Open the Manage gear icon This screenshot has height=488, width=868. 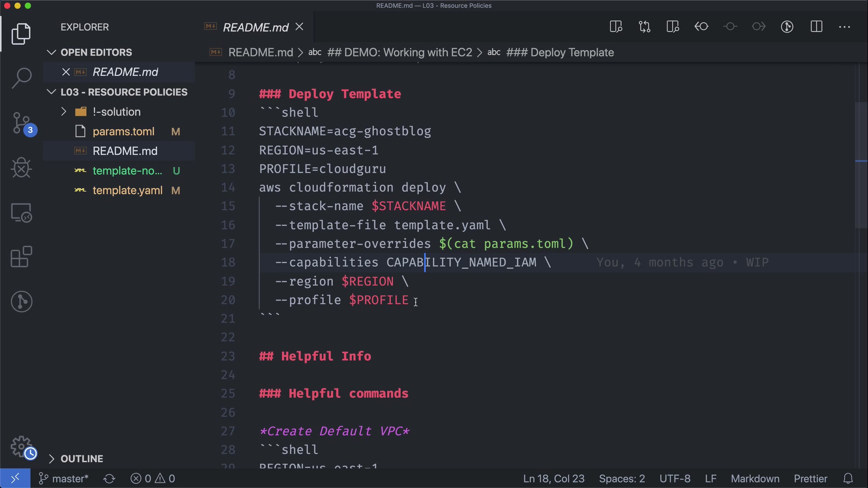[x=21, y=446]
